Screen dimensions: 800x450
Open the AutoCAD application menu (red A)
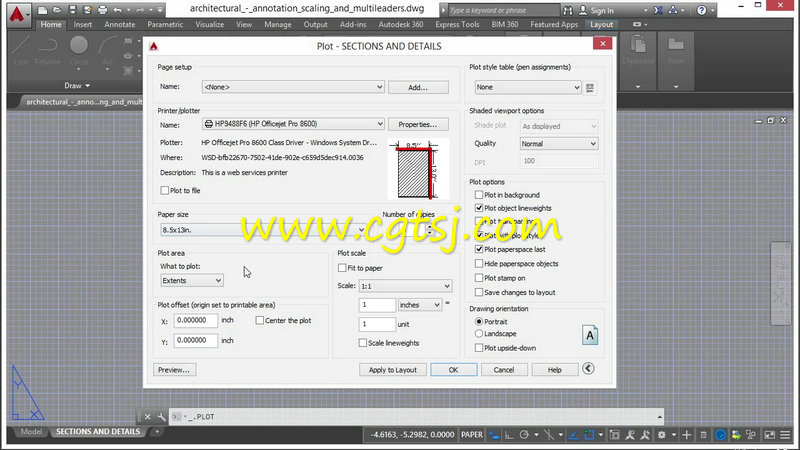17,14
